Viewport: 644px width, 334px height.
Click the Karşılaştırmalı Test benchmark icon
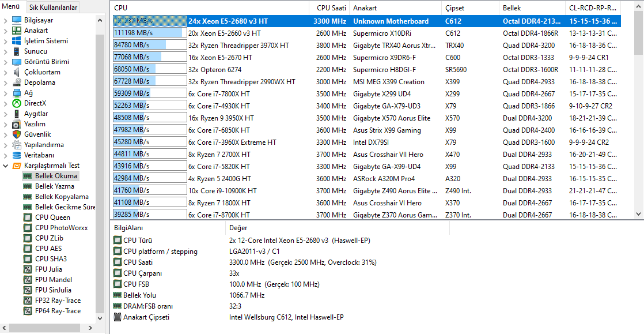(17, 166)
